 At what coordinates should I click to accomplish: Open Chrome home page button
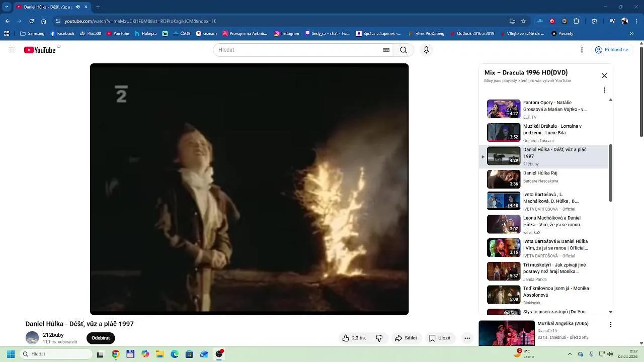pyautogui.click(x=44, y=21)
